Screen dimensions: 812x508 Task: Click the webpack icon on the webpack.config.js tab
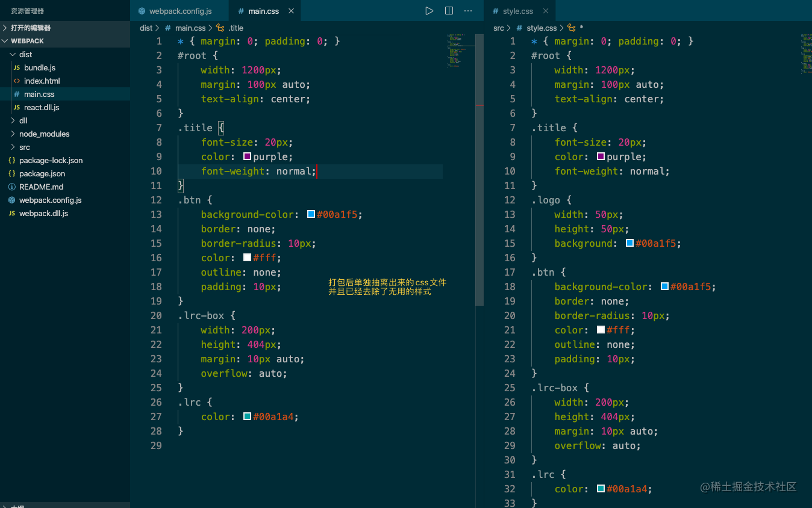click(x=142, y=11)
